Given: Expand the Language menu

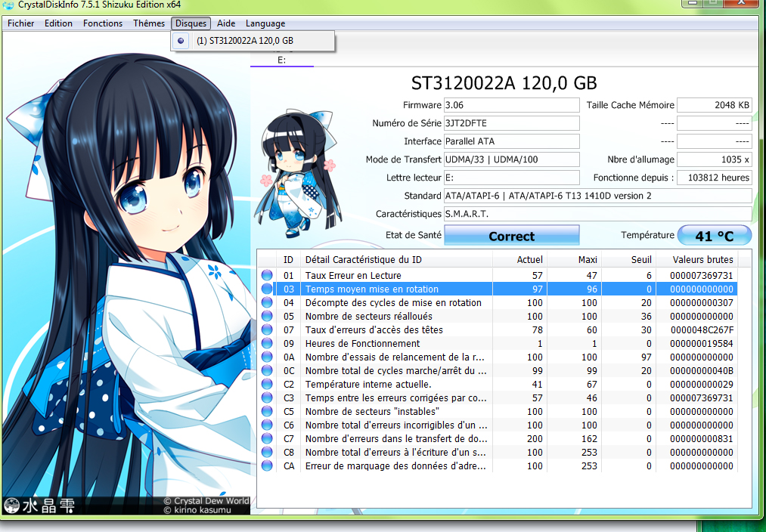Looking at the screenshot, I should point(265,23).
